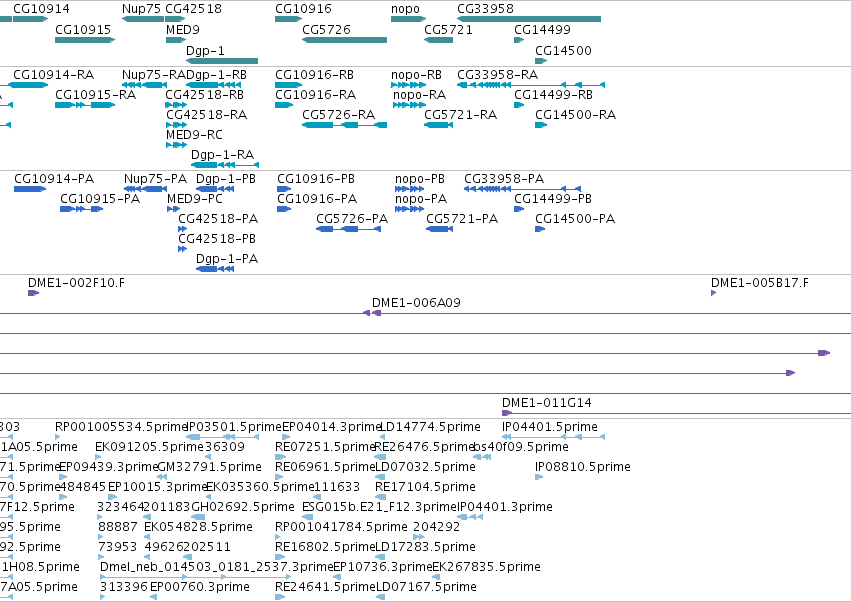Open EST GM32791.5prime
This screenshot has width=851, height=602.
click(209, 467)
